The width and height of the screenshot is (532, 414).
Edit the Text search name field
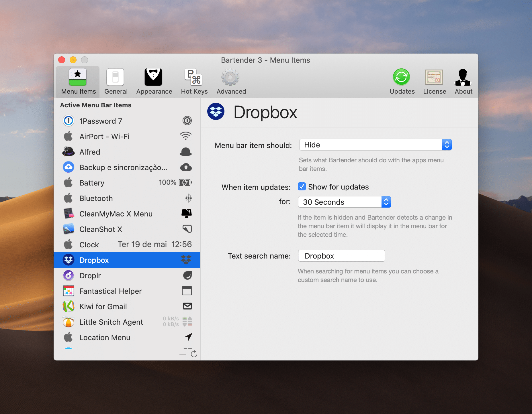coord(341,256)
